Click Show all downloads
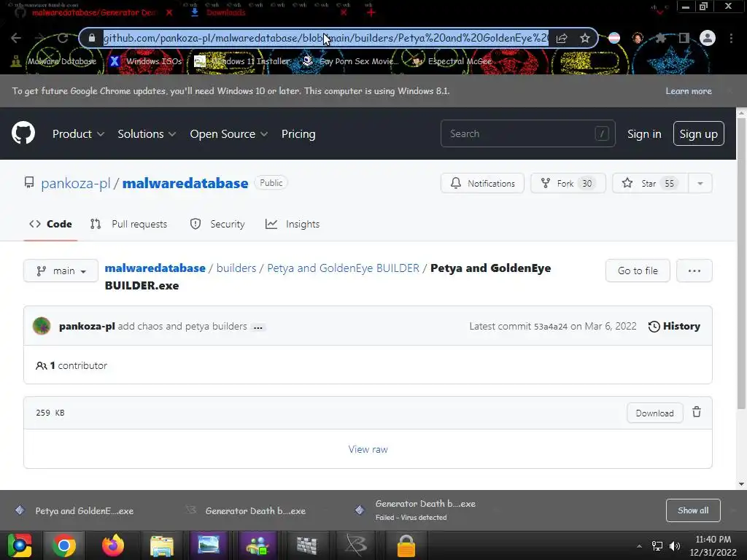This screenshot has height=560, width=747. click(x=693, y=510)
